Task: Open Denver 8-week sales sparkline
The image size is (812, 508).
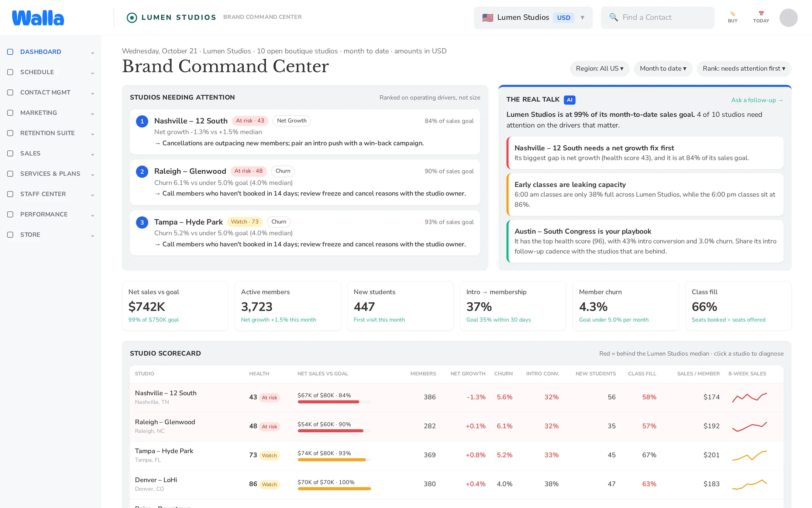Action: tap(749, 484)
